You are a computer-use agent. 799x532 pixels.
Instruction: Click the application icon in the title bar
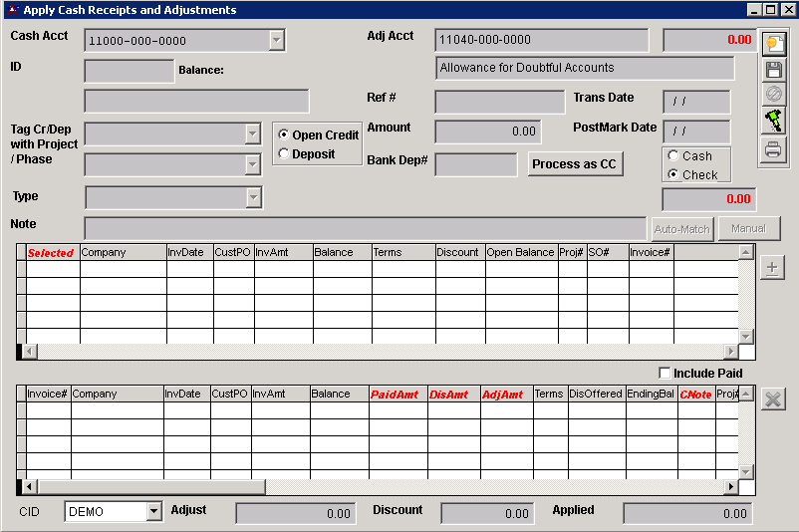pyautogui.click(x=11, y=10)
